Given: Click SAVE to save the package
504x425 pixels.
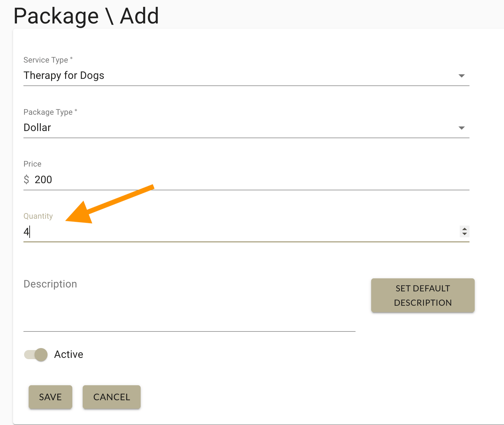Looking at the screenshot, I should [50, 397].
